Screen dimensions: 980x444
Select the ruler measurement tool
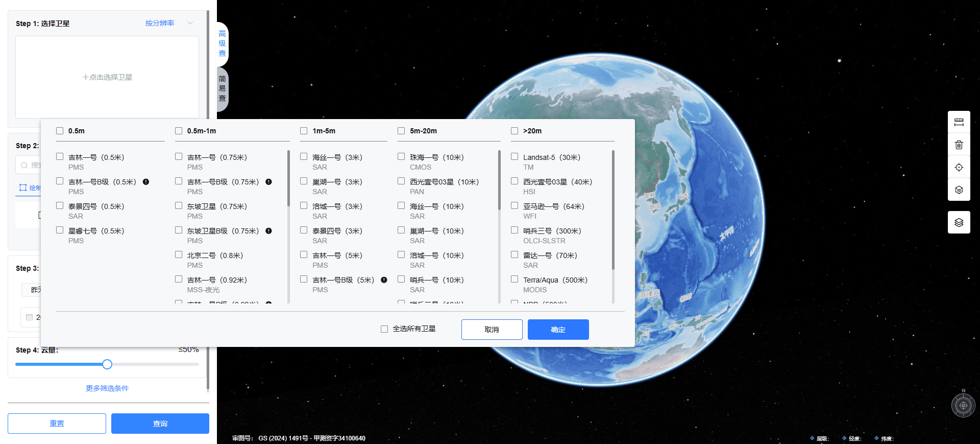pyautogui.click(x=959, y=122)
